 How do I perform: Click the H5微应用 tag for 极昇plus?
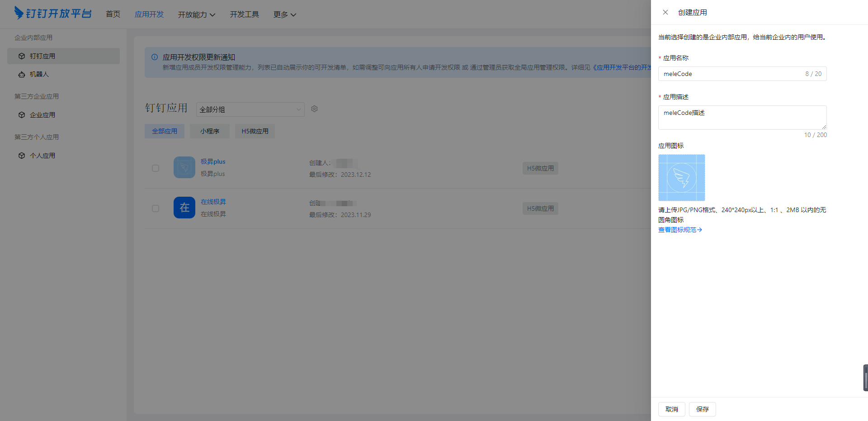[540, 168]
